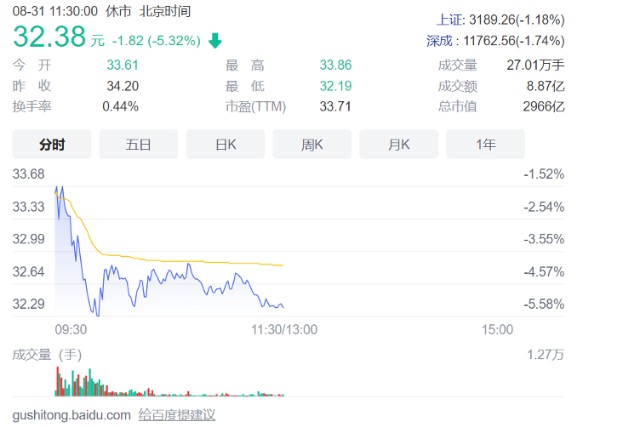Click the 市盈(TTM) ratio value 33.71
Image resolution: width=640 pixels, height=427 pixels.
pyautogui.click(x=335, y=107)
